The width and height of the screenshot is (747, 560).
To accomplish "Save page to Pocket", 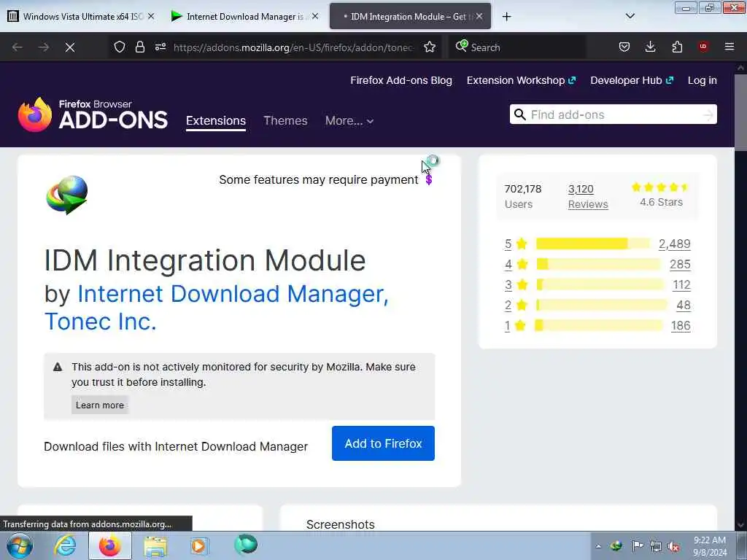I will tap(624, 47).
